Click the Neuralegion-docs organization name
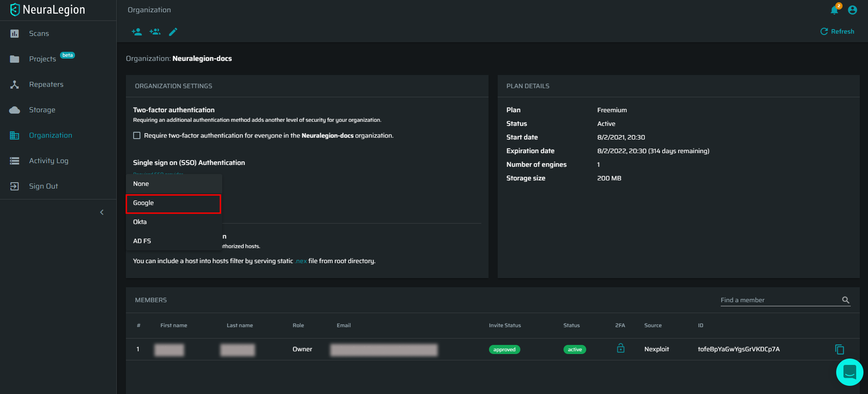This screenshot has width=868, height=394. (x=202, y=59)
